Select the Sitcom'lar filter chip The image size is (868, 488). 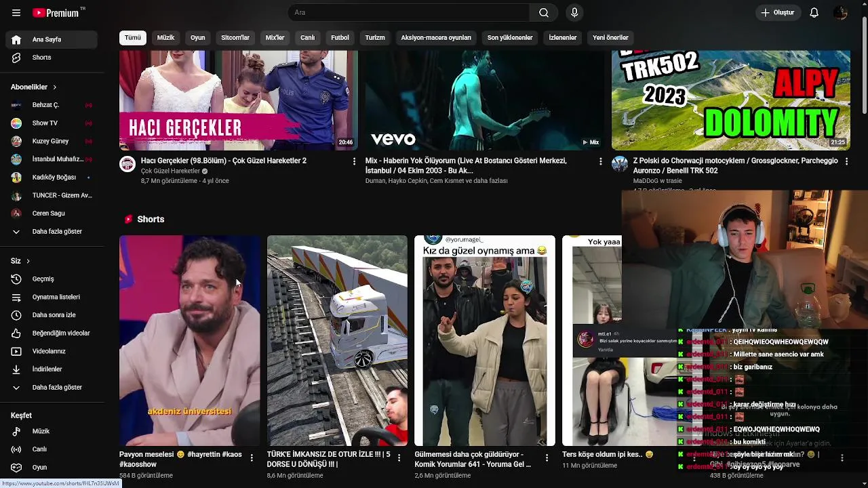point(235,38)
